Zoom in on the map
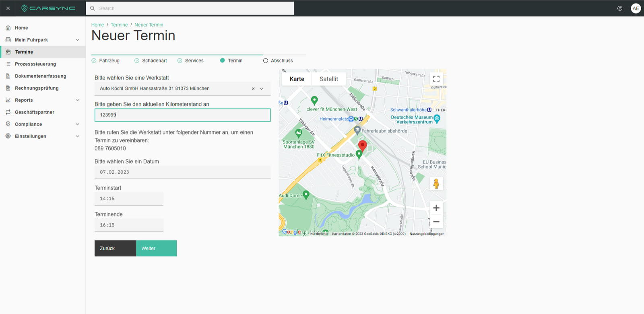 436,208
